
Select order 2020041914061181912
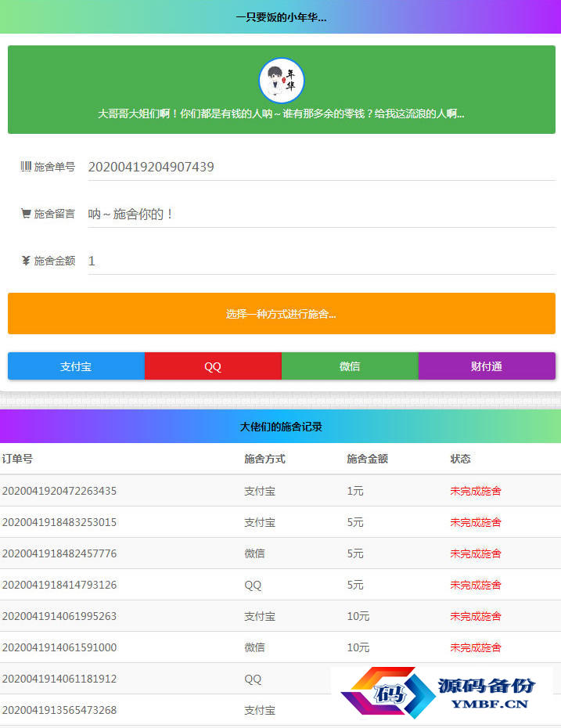(59, 679)
